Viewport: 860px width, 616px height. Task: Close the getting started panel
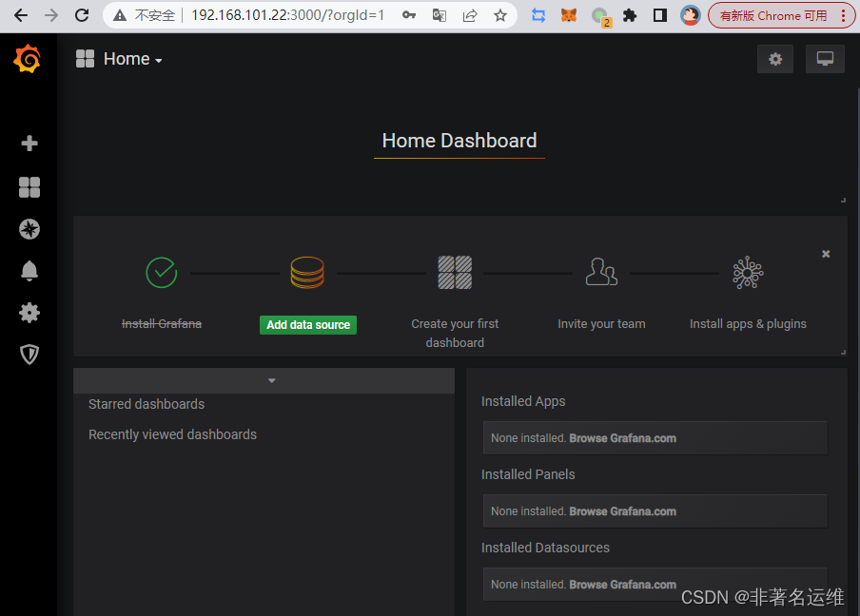click(826, 254)
